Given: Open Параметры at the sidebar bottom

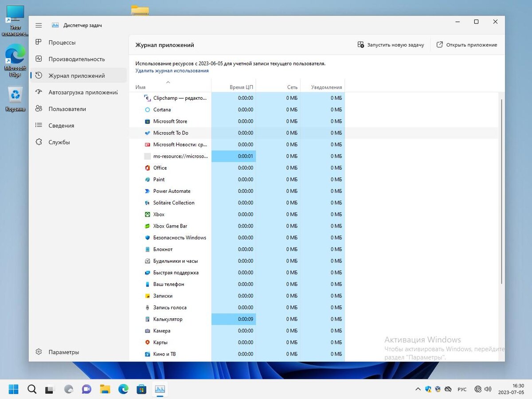Looking at the screenshot, I should pyautogui.click(x=78, y=352).
